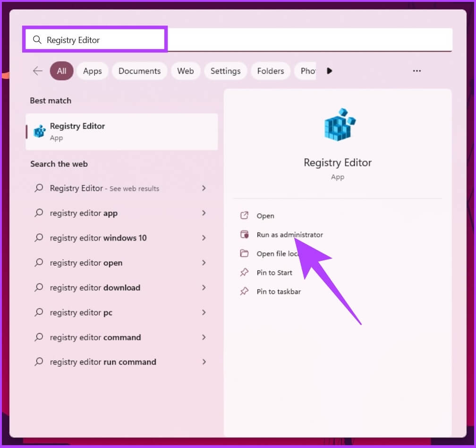Click Open to launch Registry Editor
Viewport: 476px width, 448px height.
265,215
